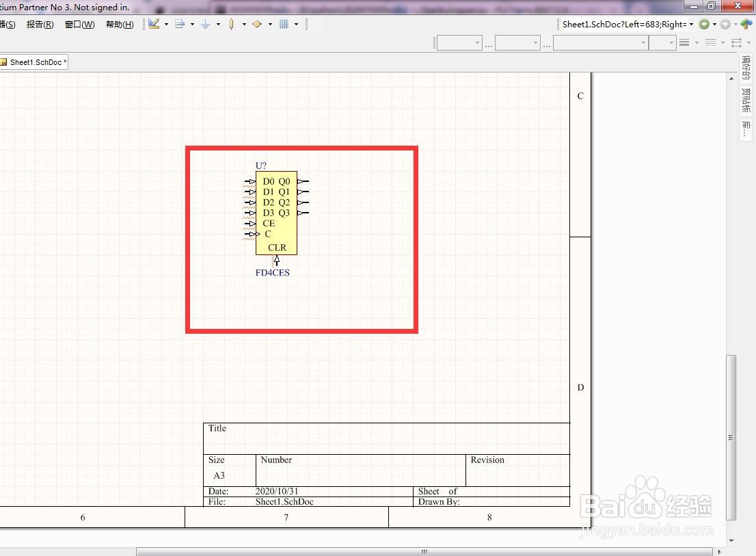Viewport: 756px width, 556px height.
Task: Open the wide font name combo box
Action: (x=600, y=43)
